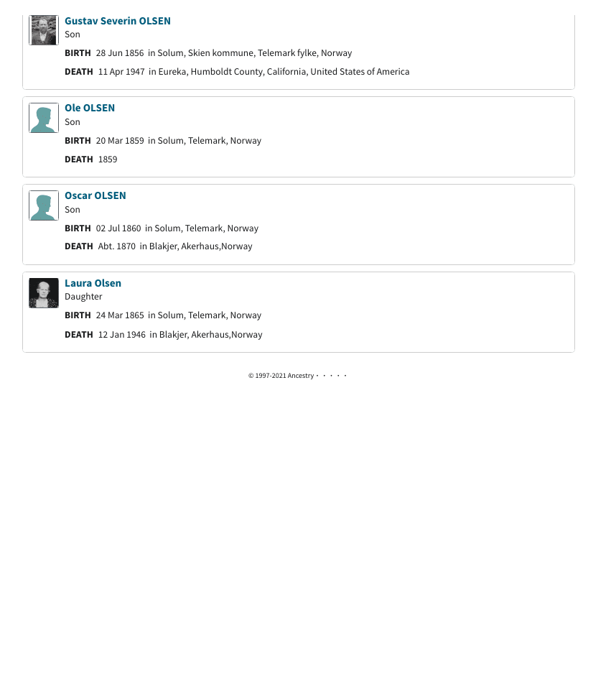The width and height of the screenshot is (616, 694).
Task: Click Ole OLSEN's death year 1859
Action: pyautogui.click(x=108, y=159)
